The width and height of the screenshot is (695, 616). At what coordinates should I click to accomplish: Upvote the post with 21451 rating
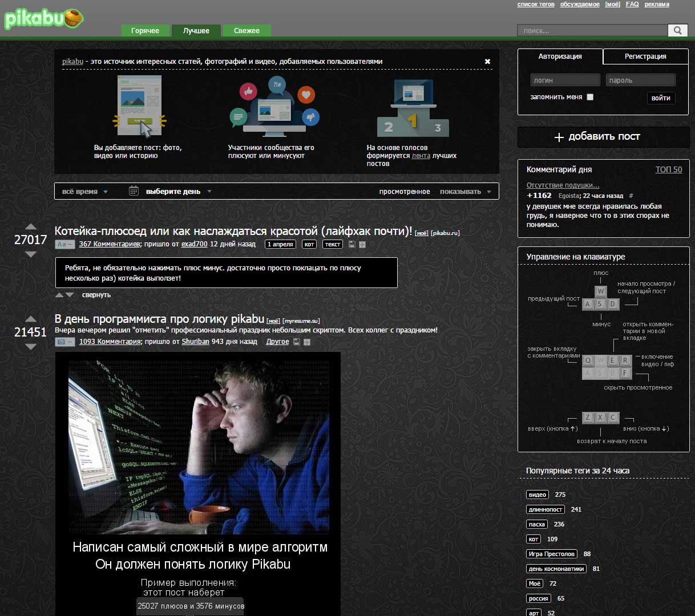(31, 319)
